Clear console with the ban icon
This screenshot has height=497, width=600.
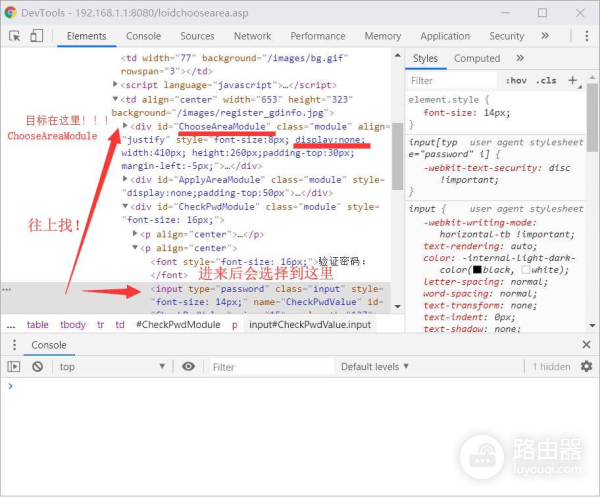37,367
